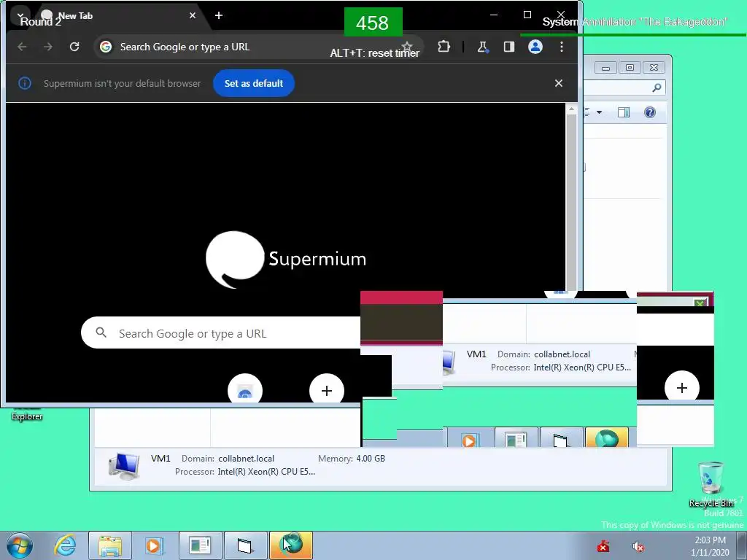Viewport: 747px width, 560px height.
Task: Click Set as default button
Action: [253, 83]
